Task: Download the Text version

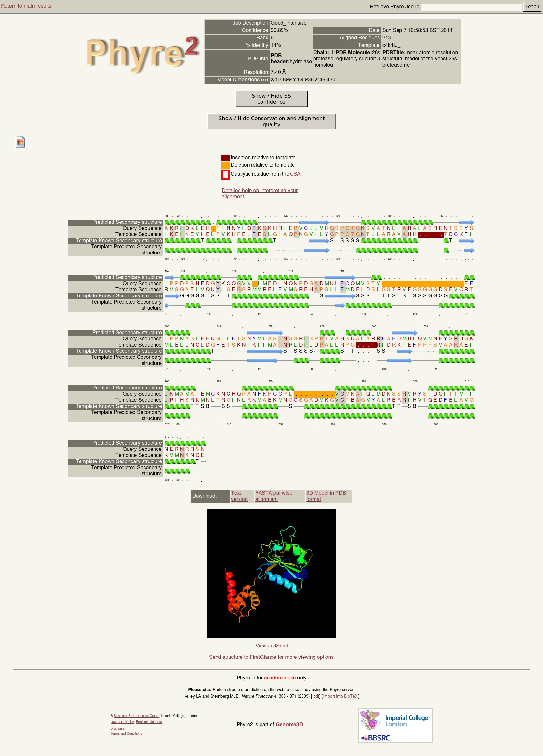Action: coord(239,496)
